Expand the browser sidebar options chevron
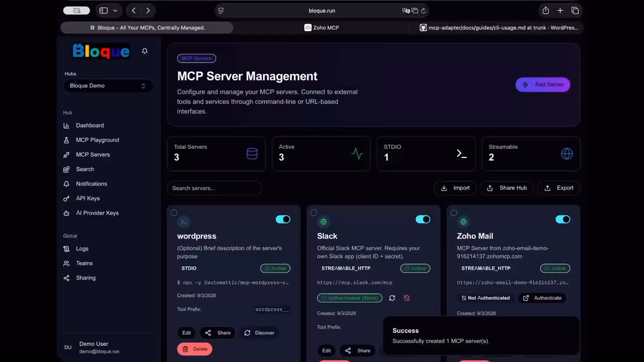This screenshot has height=362, width=644. tap(116, 11)
